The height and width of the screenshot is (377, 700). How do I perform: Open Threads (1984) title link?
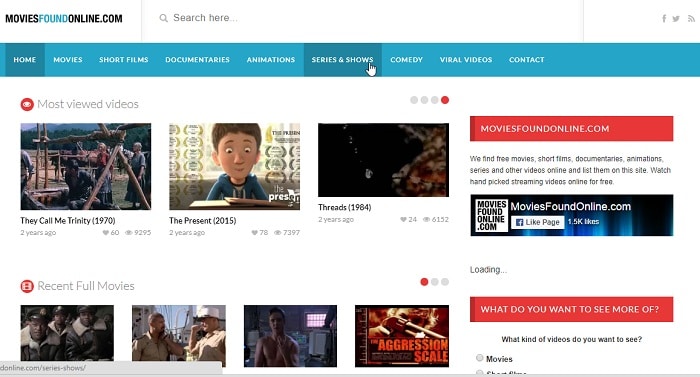[x=345, y=207]
